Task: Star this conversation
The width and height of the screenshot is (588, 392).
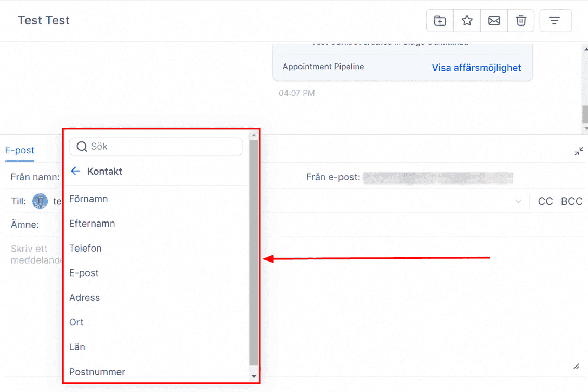Action: pyautogui.click(x=467, y=21)
